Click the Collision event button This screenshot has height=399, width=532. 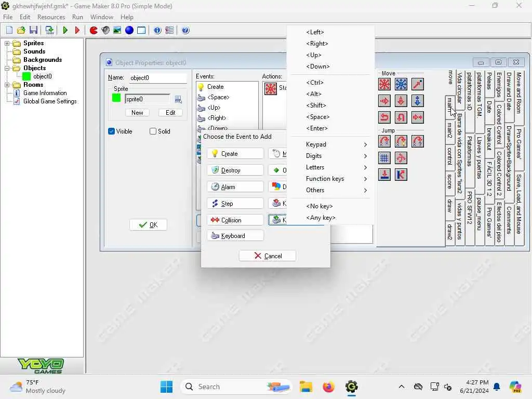(x=235, y=220)
